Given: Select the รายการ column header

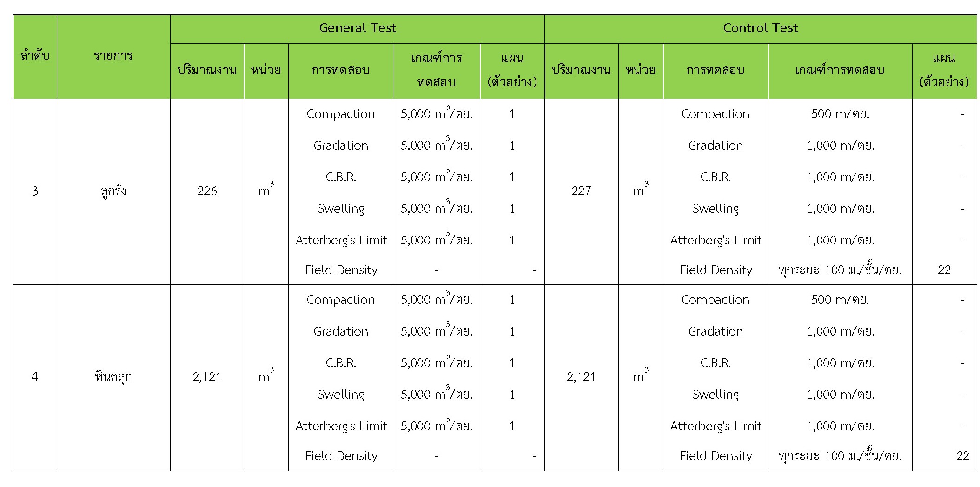Looking at the screenshot, I should tap(113, 56).
